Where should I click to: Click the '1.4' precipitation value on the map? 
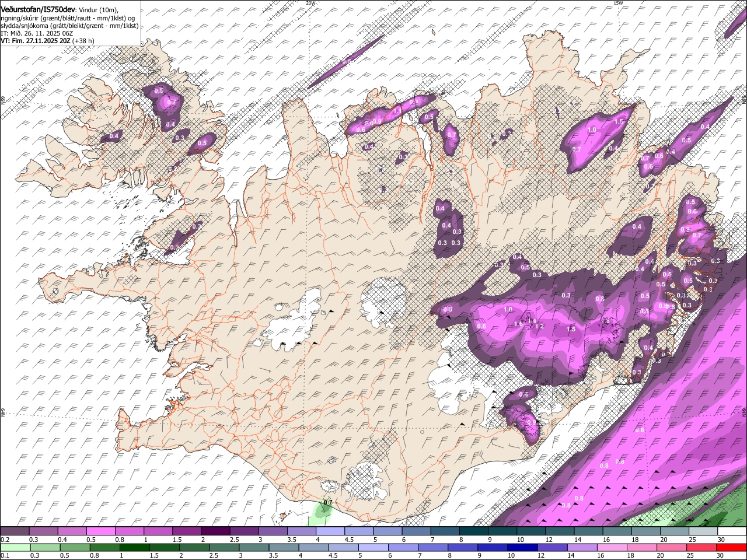(532, 320)
